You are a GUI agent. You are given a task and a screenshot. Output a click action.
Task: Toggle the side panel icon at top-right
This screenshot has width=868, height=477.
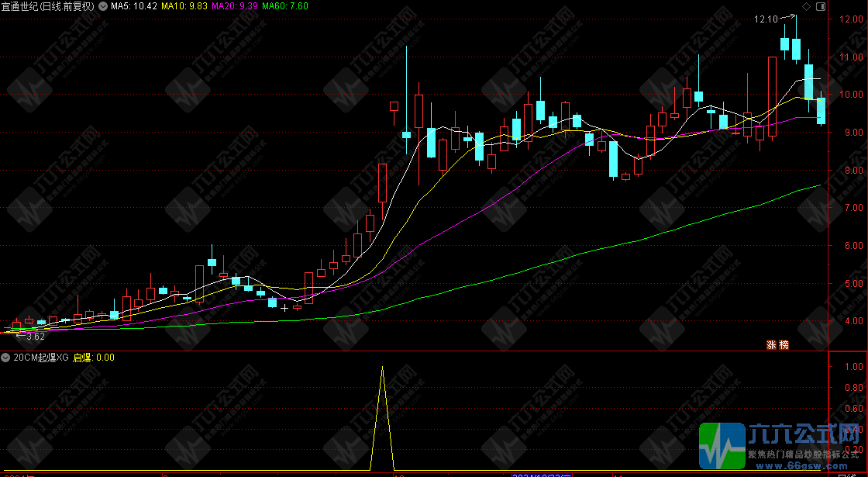tap(821, 6)
